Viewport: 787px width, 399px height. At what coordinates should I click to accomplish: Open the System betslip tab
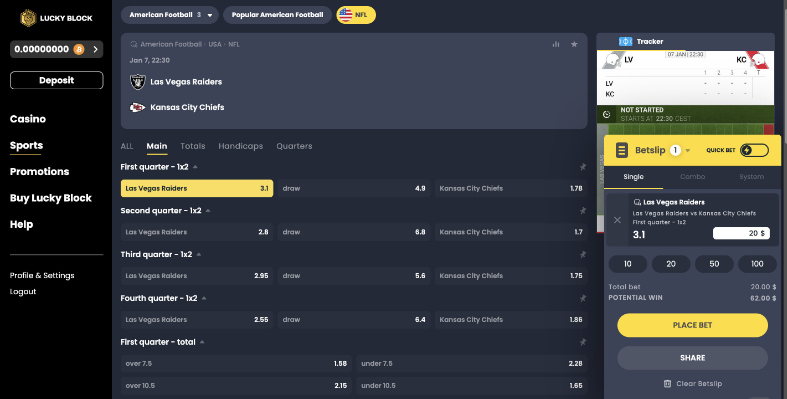(x=751, y=177)
